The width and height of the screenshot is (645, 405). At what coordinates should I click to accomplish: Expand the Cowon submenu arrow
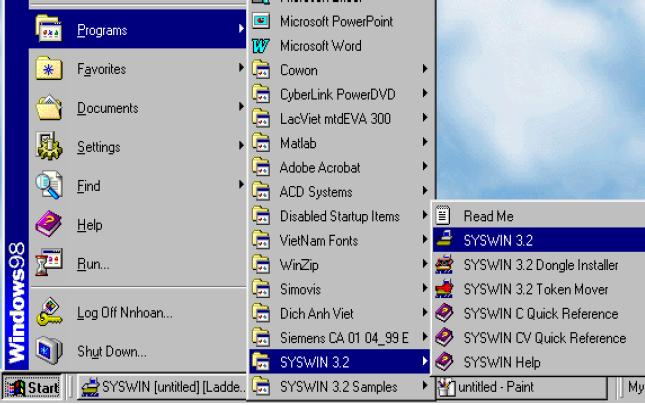425,69
